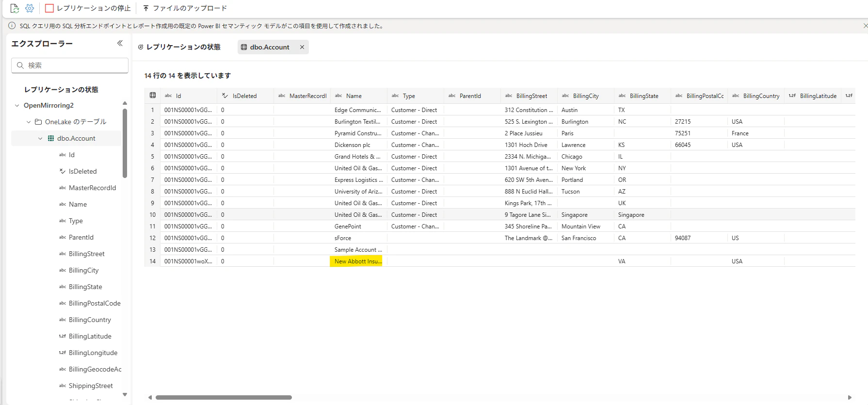Select BillingCity in explorer tree
This screenshot has height=405, width=868.
tap(83, 270)
